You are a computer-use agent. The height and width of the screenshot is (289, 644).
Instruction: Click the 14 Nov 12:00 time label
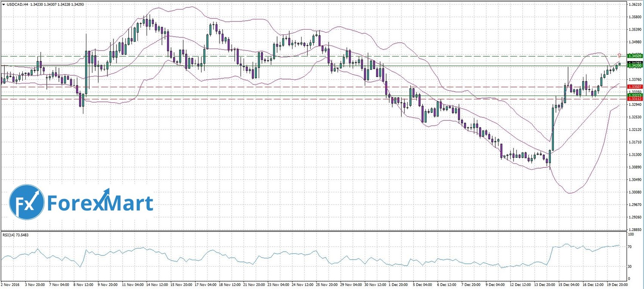(x=157, y=285)
